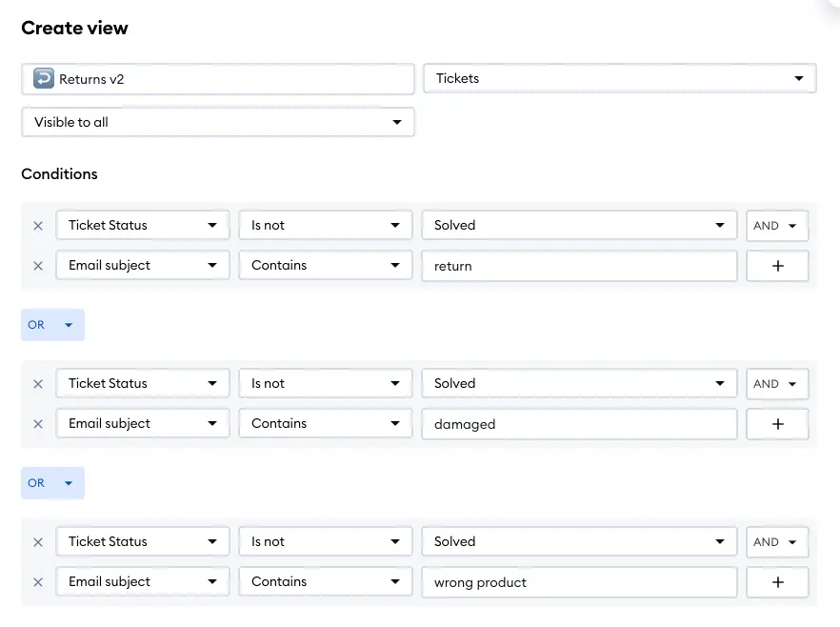Remove the Email subject 'wrong product' condition
The image size is (840, 627).
tap(38, 582)
